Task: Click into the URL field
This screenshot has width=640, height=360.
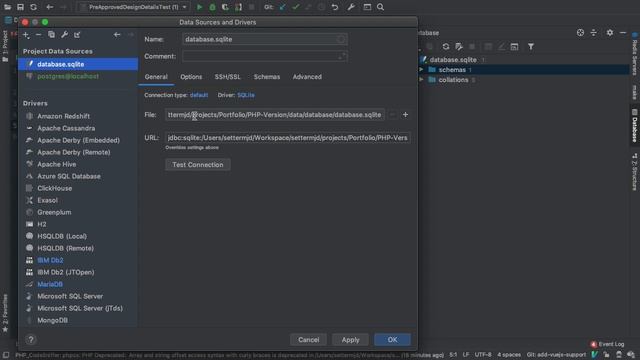Action: (x=287, y=138)
